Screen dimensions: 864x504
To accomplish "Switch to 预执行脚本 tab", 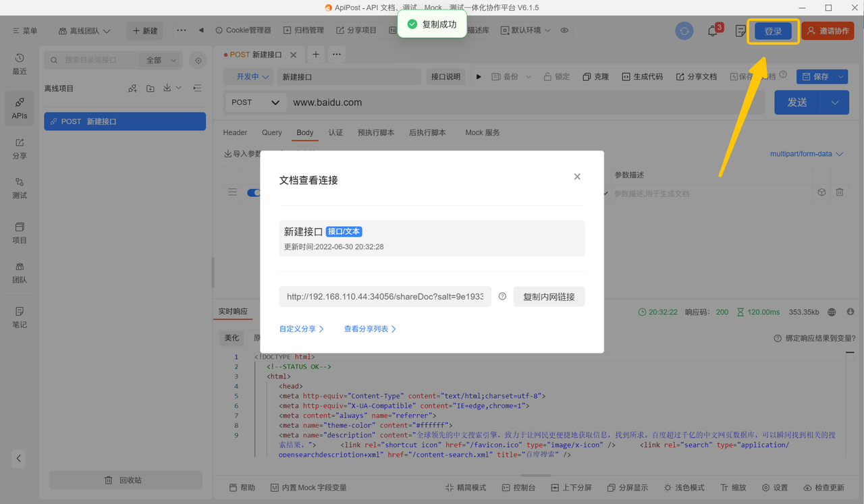I will point(376,133).
